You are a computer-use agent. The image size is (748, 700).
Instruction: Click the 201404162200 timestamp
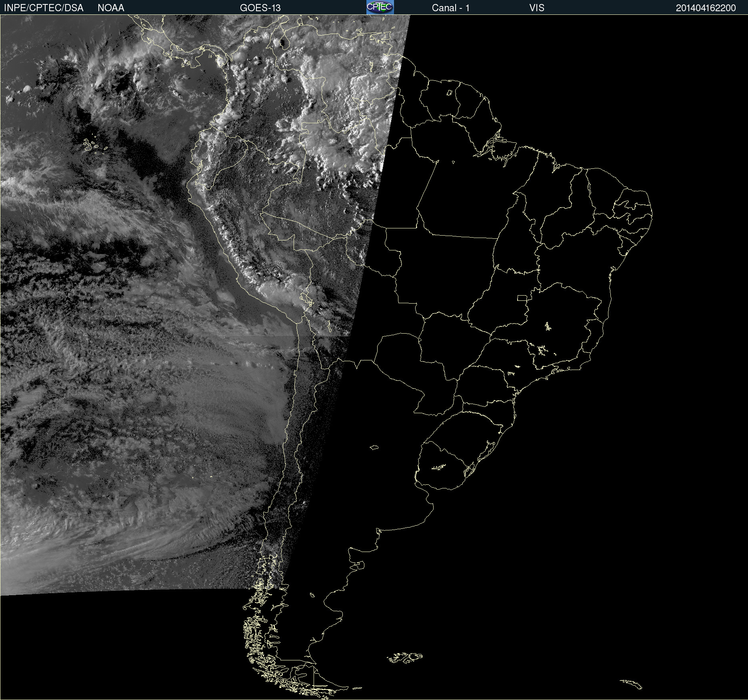coord(706,8)
